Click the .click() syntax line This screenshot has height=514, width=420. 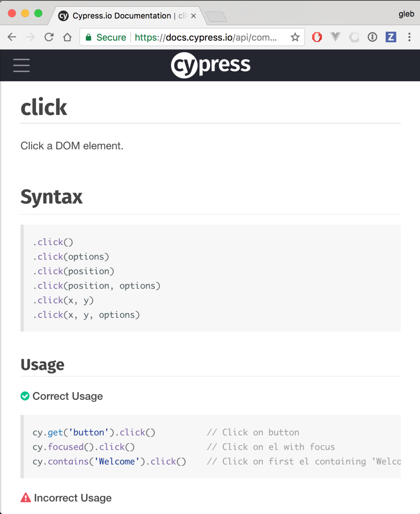[x=53, y=242]
